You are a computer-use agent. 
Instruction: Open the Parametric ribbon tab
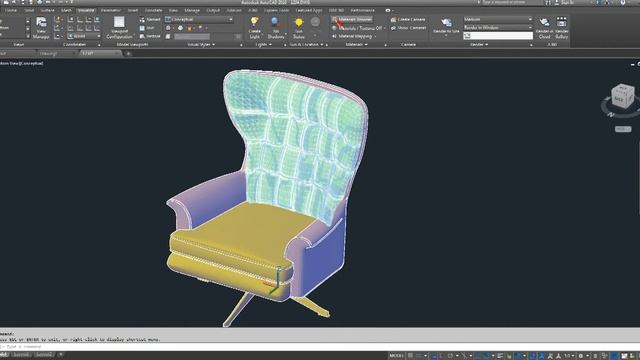point(111,10)
